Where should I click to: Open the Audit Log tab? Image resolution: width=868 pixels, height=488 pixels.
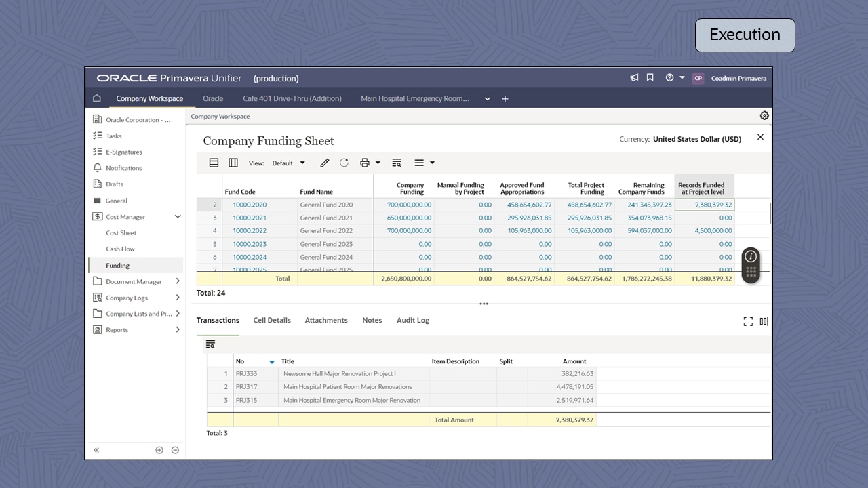click(x=412, y=320)
